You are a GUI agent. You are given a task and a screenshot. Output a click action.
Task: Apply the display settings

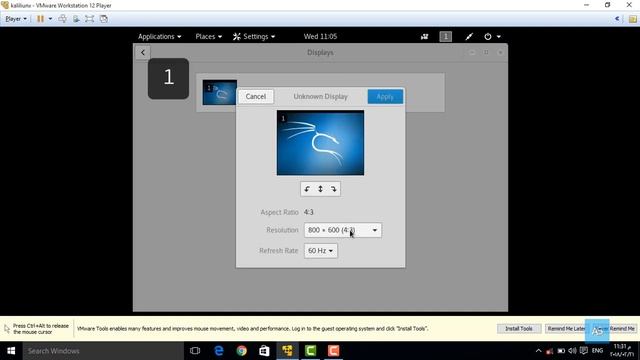385,96
